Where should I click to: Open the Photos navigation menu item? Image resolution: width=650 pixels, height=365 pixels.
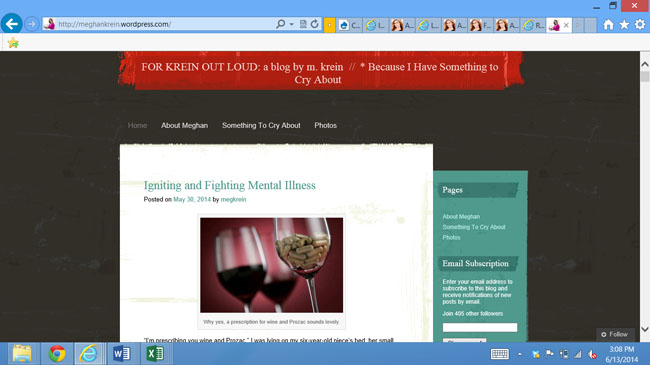coord(325,125)
